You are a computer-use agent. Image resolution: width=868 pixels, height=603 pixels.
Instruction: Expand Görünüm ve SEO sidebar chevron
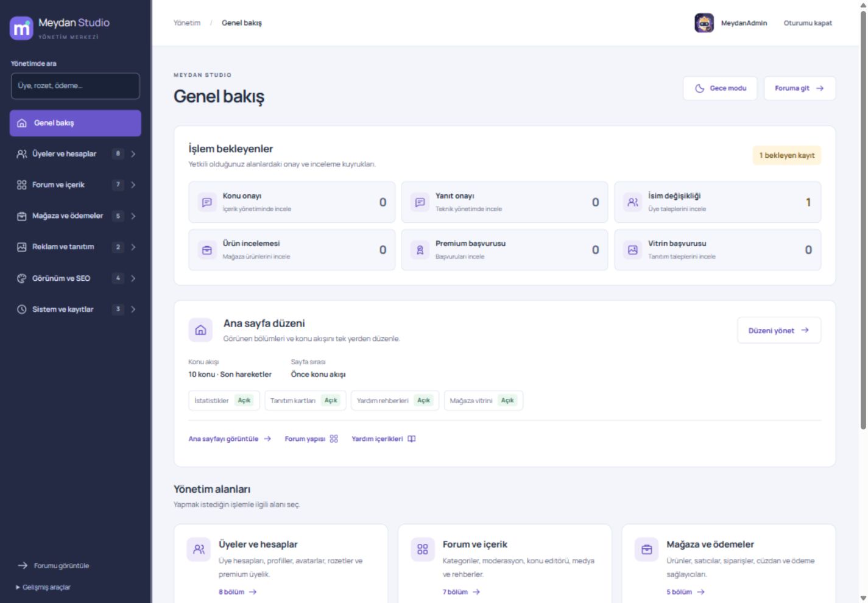133,278
